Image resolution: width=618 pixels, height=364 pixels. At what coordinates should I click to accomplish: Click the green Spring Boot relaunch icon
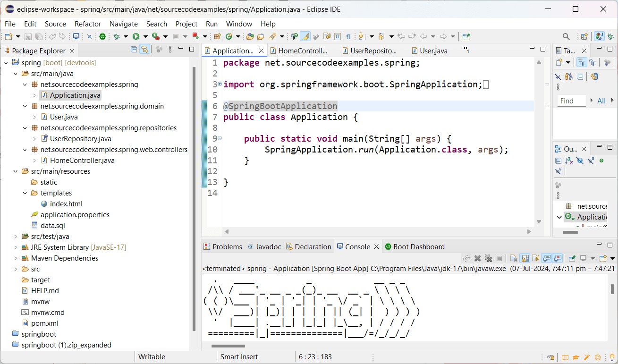(102, 36)
